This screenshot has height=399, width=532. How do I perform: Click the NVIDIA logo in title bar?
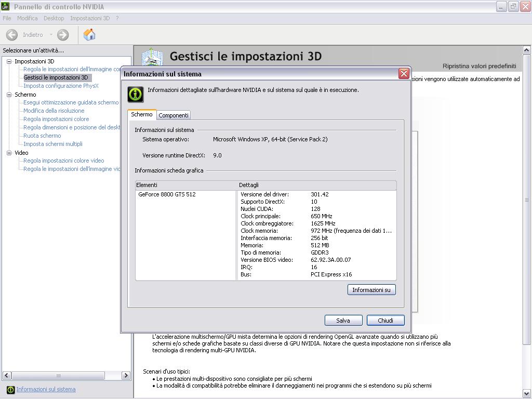coord(5,6)
